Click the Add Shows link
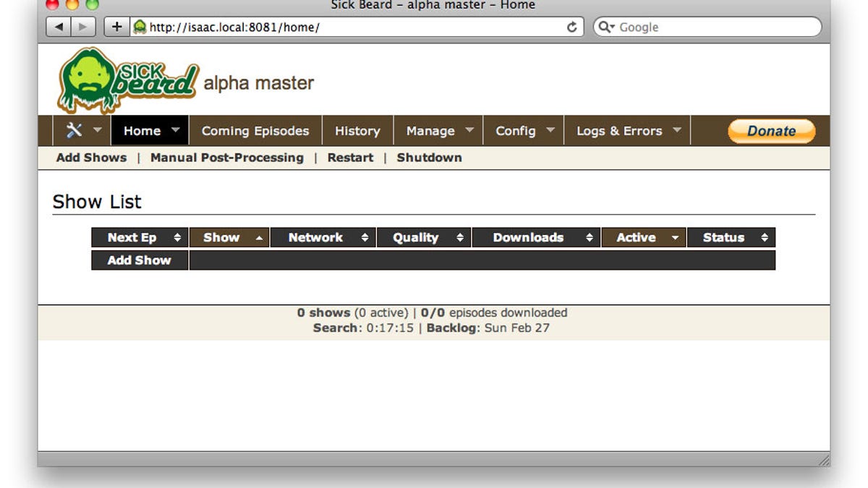This screenshot has width=868, height=488. point(91,158)
